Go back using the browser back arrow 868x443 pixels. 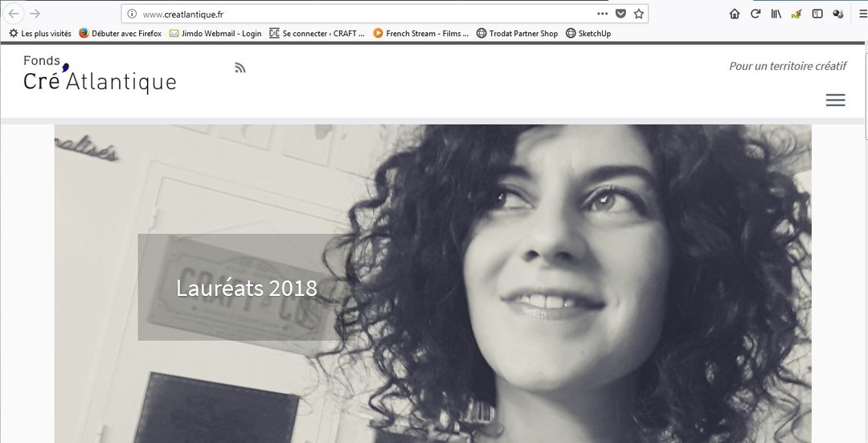pos(14,14)
